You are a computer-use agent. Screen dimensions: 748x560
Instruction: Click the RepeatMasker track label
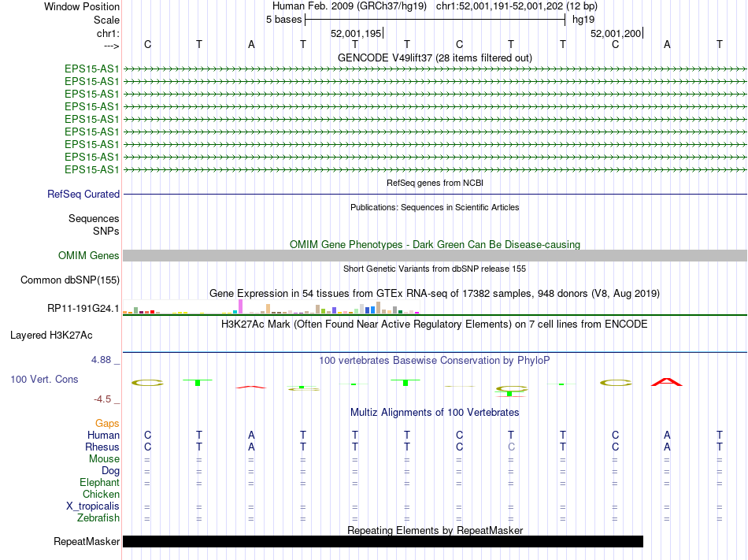click(x=87, y=541)
